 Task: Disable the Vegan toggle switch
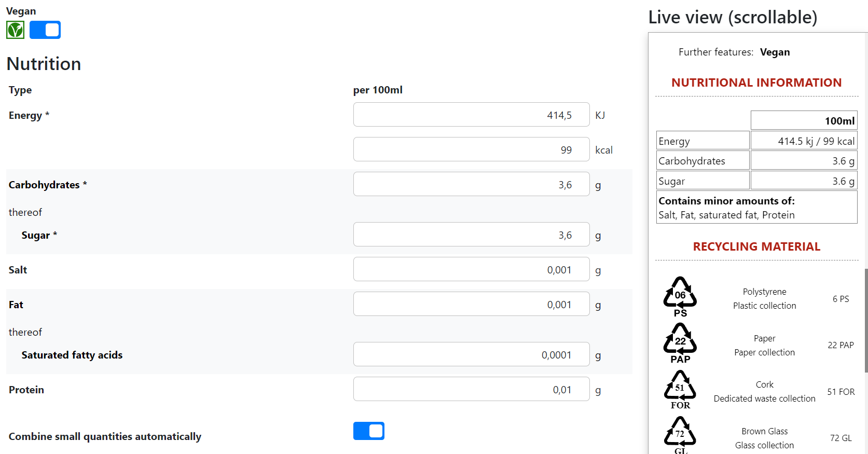(x=45, y=30)
